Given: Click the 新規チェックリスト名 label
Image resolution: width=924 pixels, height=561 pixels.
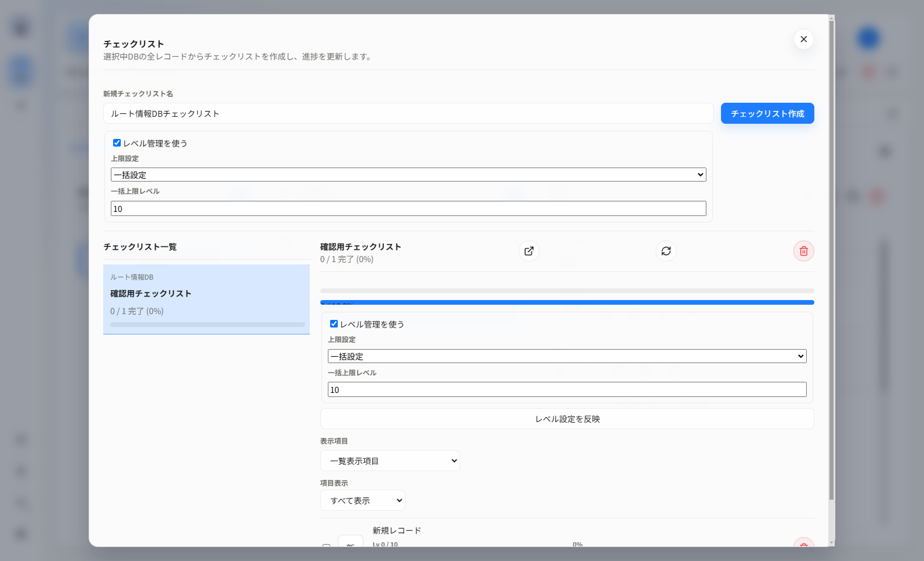Looking at the screenshot, I should point(138,94).
